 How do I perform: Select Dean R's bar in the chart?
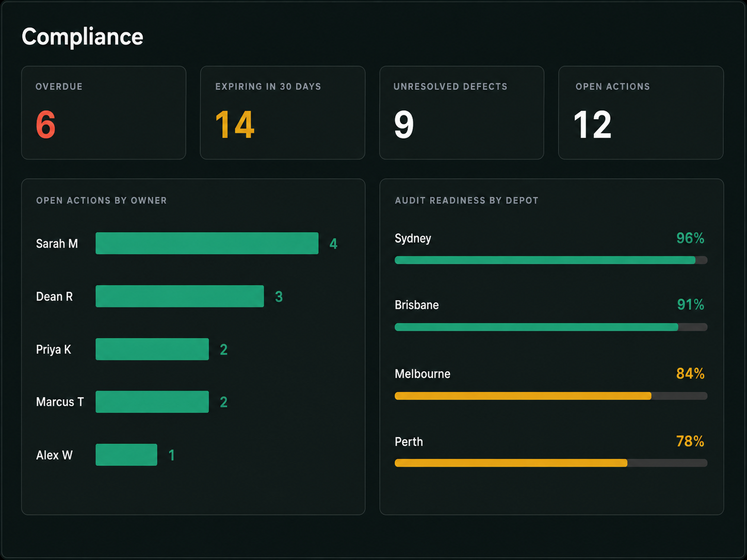point(180,297)
